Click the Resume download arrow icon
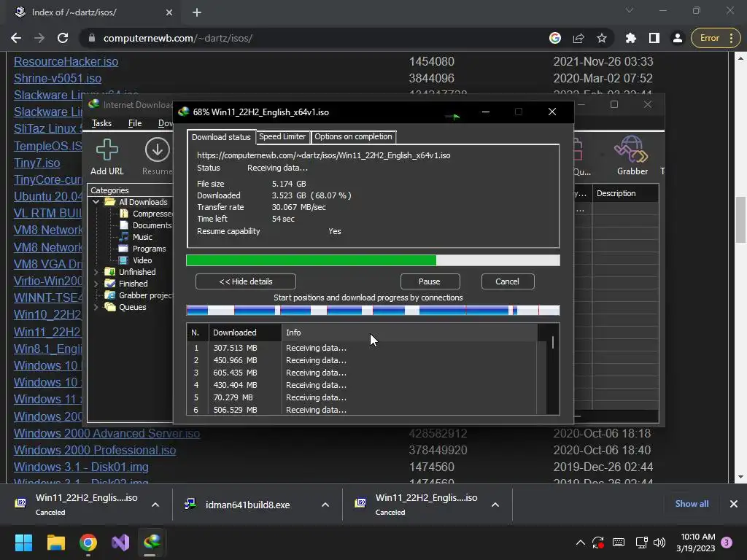 158,150
